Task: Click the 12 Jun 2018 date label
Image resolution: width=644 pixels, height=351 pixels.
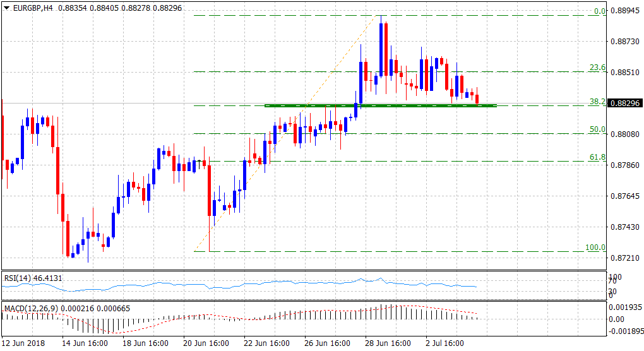Action: click(x=24, y=343)
